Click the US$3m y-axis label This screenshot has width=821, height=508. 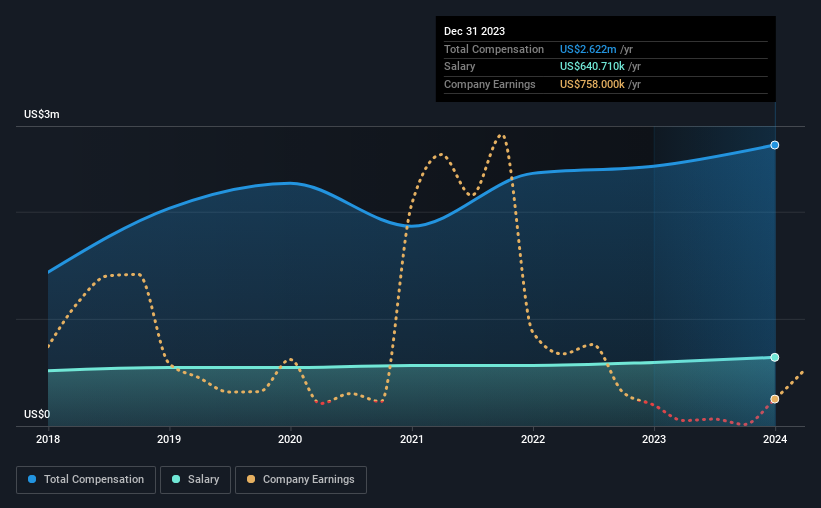pyautogui.click(x=41, y=114)
